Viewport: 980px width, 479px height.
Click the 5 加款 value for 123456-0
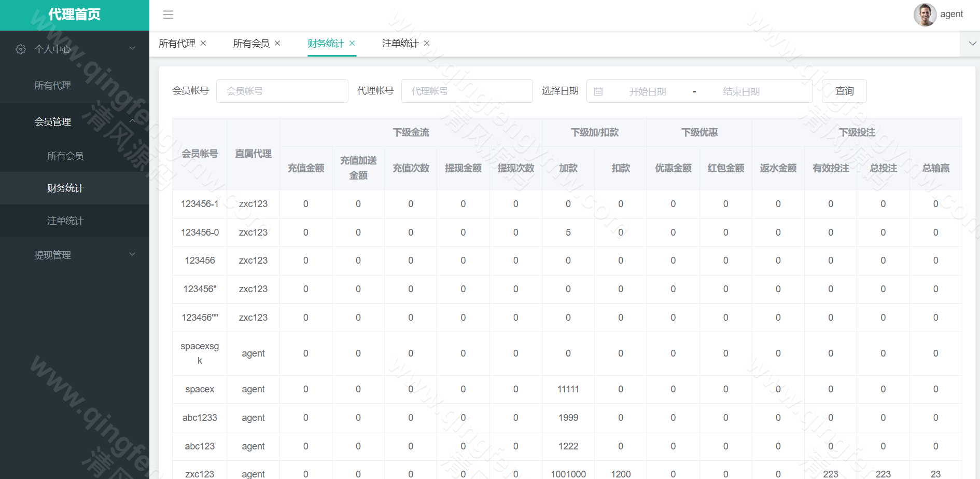click(x=568, y=233)
